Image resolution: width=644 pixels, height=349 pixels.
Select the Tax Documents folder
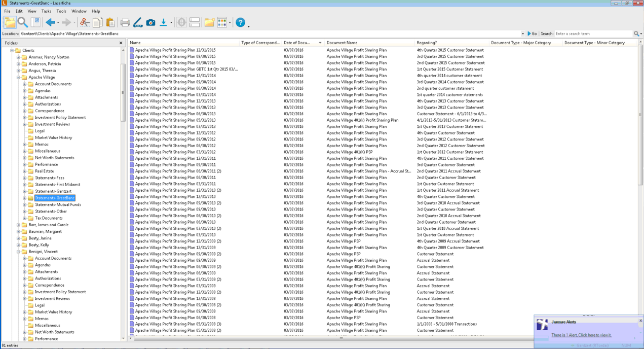pos(49,218)
